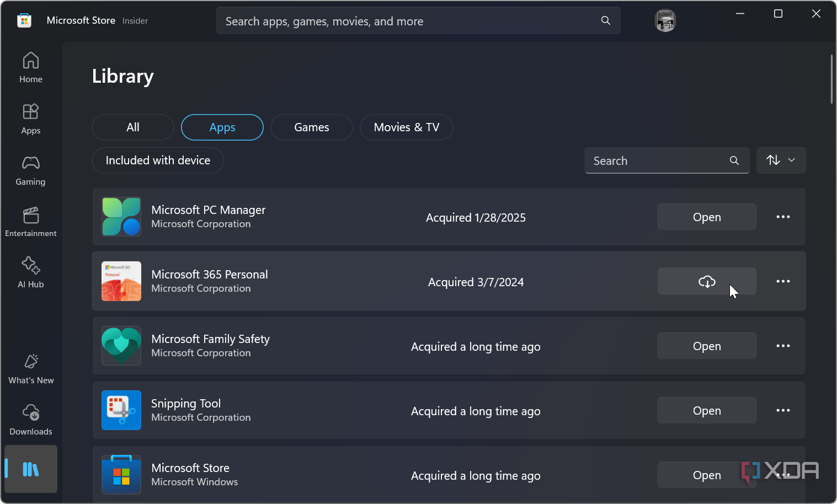Viewport: 837px width, 504px height.
Task: Open more options for Microsoft PC Manager
Action: [783, 217]
